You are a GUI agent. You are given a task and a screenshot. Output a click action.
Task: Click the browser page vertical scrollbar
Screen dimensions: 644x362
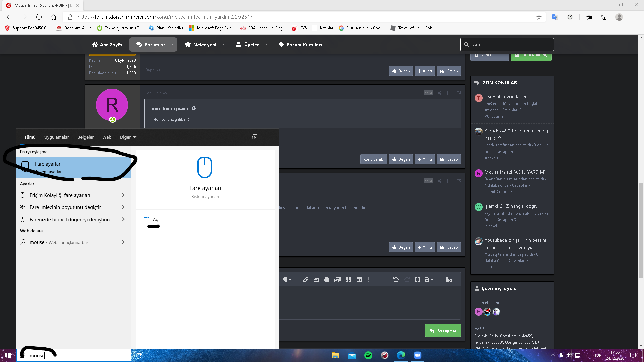coord(641,230)
